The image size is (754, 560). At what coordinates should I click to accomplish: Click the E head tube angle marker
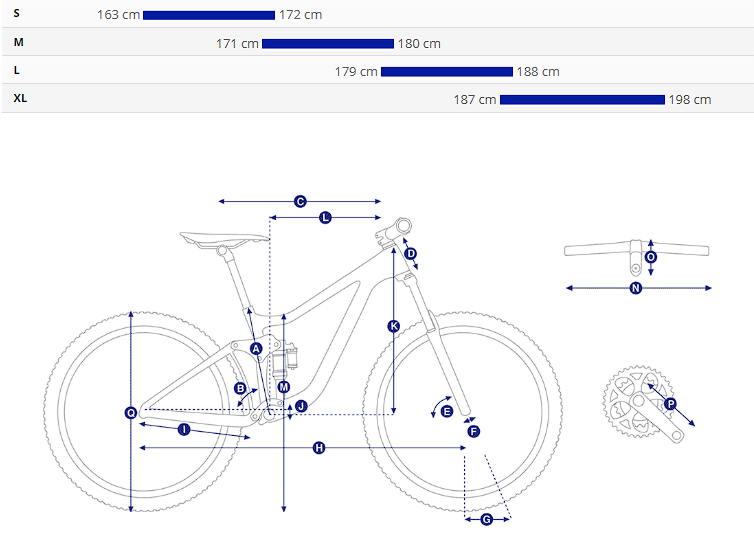pyautogui.click(x=446, y=411)
